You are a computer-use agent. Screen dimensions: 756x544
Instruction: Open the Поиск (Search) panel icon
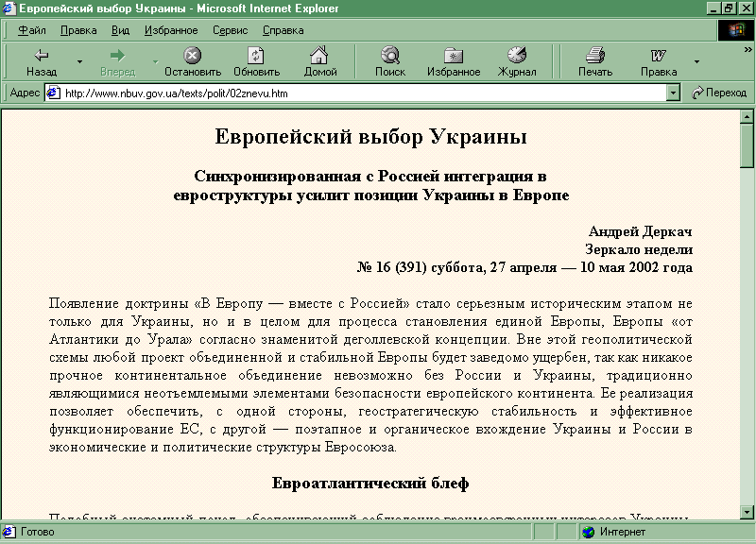389,56
